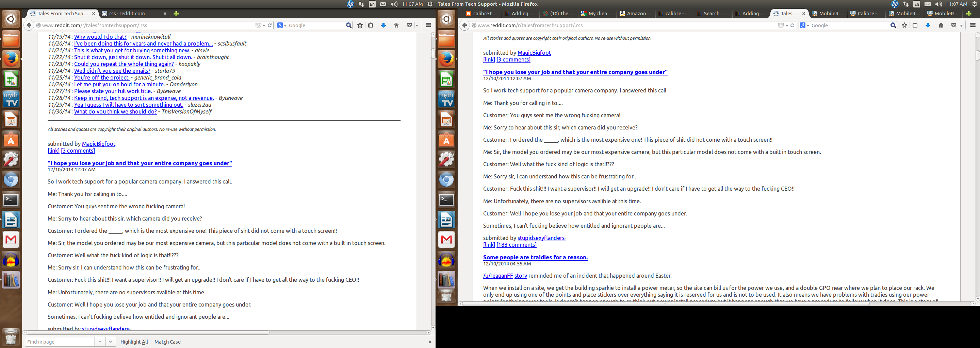Open new tab with plus in right Firefox
The height and width of the screenshot is (348, 980).
(x=968, y=13)
